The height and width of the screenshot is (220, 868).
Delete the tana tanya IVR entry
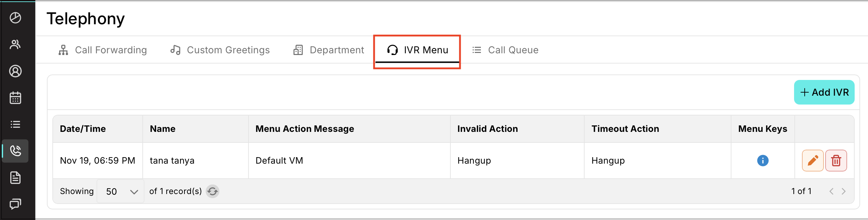836,161
